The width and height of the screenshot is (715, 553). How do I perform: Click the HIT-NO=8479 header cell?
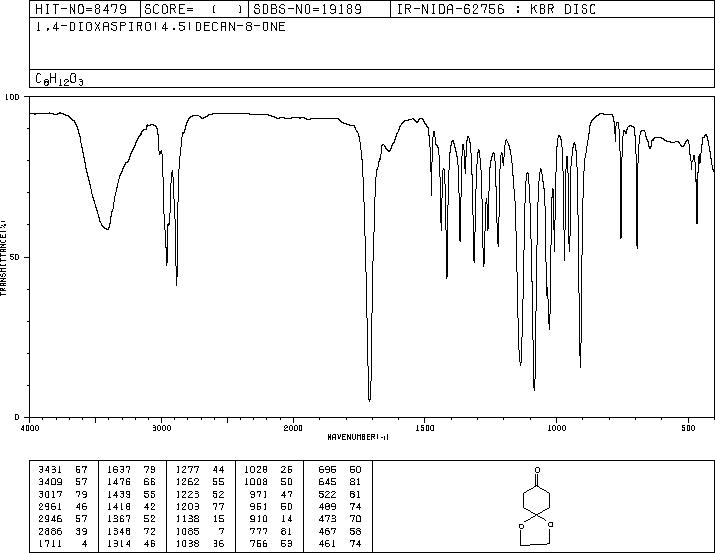pos(84,9)
